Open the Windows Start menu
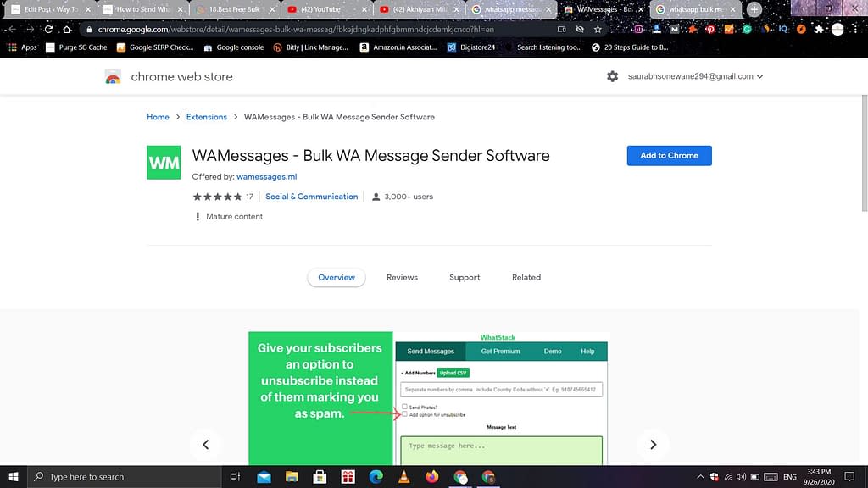 (x=14, y=476)
